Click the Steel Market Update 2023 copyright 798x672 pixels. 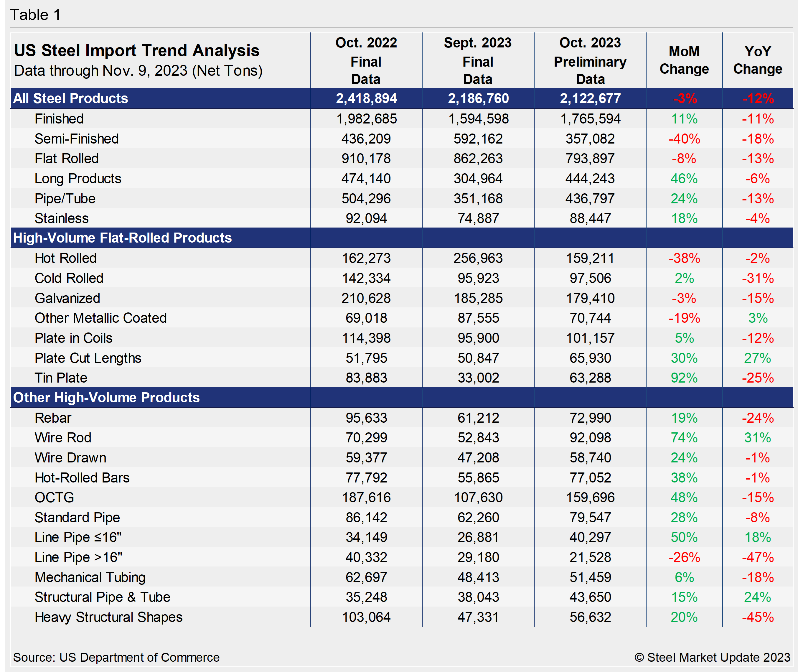pyautogui.click(x=712, y=657)
